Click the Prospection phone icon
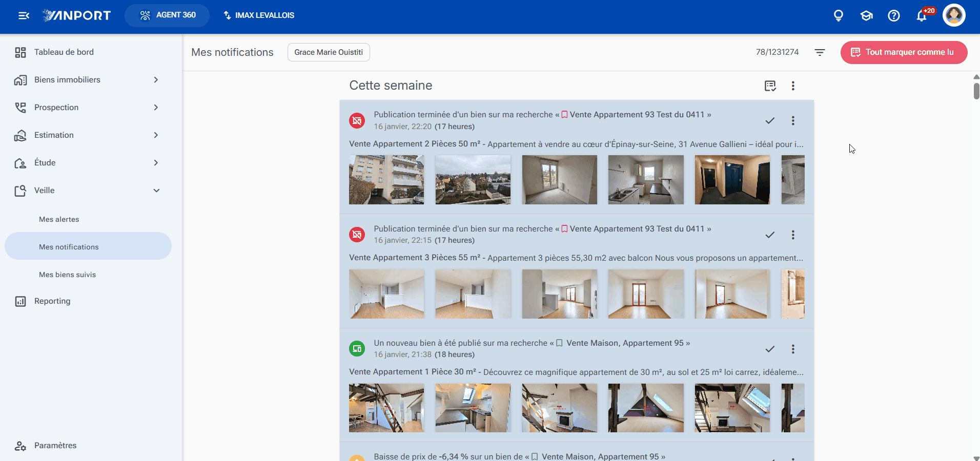Image resolution: width=980 pixels, height=461 pixels. pos(21,108)
